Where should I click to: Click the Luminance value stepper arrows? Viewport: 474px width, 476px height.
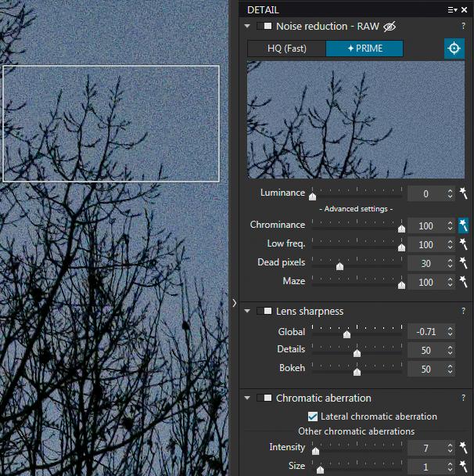tap(450, 193)
